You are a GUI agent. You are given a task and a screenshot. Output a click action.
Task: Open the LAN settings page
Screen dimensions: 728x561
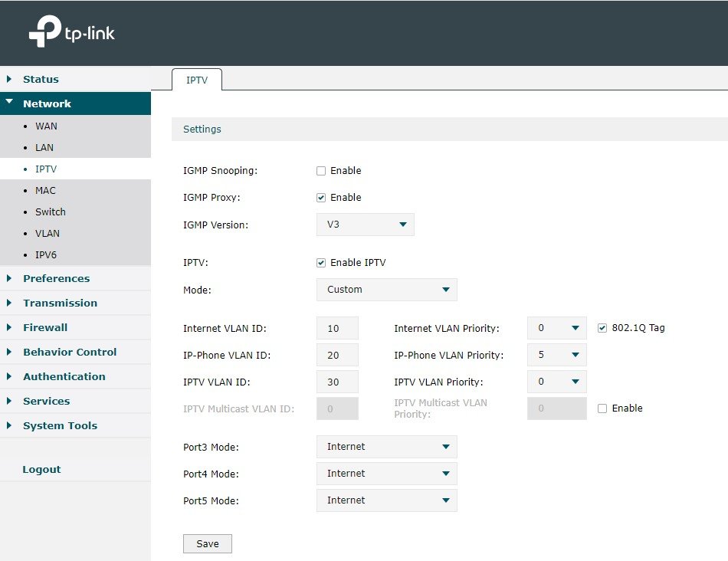tap(44, 148)
